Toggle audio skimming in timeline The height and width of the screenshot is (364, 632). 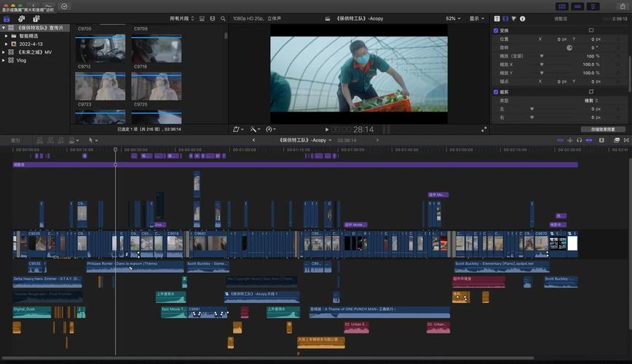[570, 141]
